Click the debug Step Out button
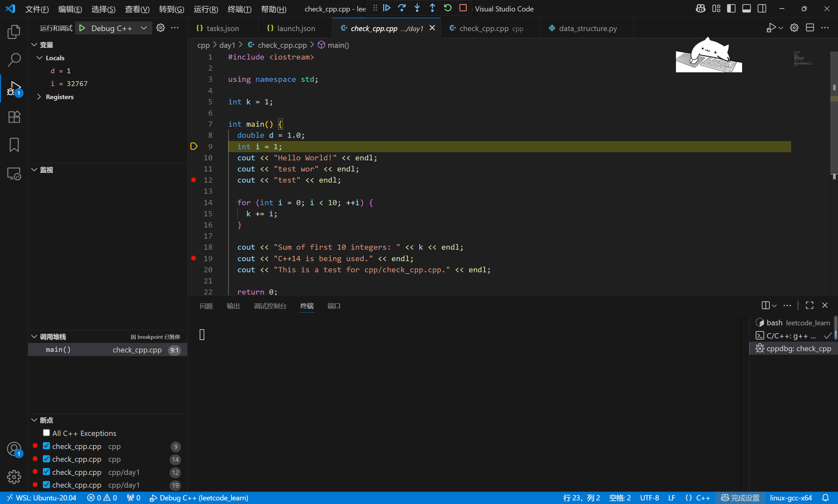The width and height of the screenshot is (838, 504). click(432, 8)
